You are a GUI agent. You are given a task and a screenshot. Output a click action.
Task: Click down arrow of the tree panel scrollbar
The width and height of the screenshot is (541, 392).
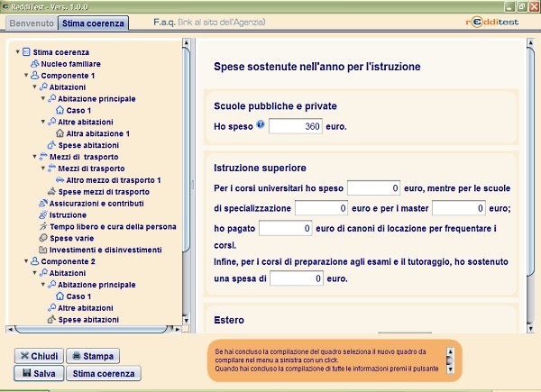pyautogui.click(x=186, y=320)
